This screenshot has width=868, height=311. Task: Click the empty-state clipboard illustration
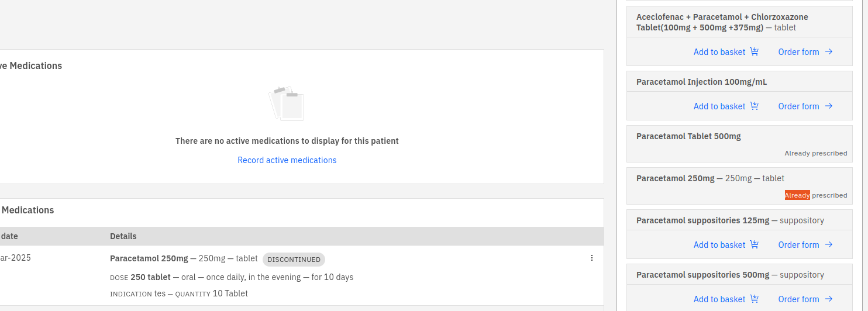pyautogui.click(x=287, y=103)
